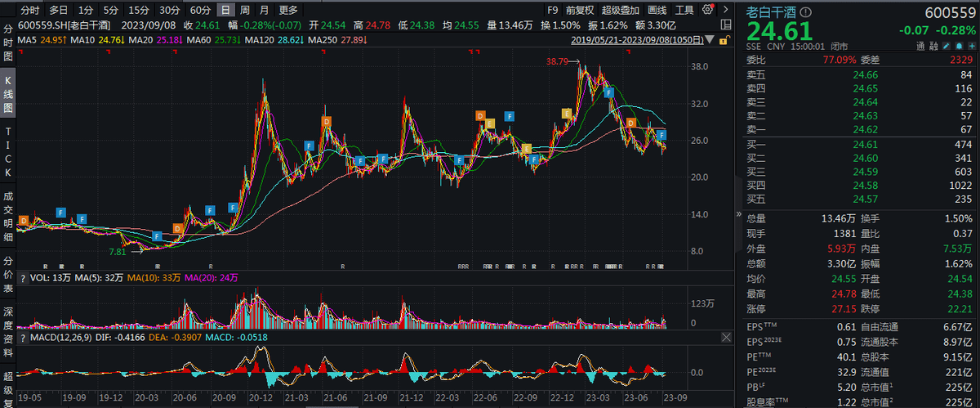Click the F9 button
Image resolution: width=980 pixels, height=408 pixels.
(553, 11)
